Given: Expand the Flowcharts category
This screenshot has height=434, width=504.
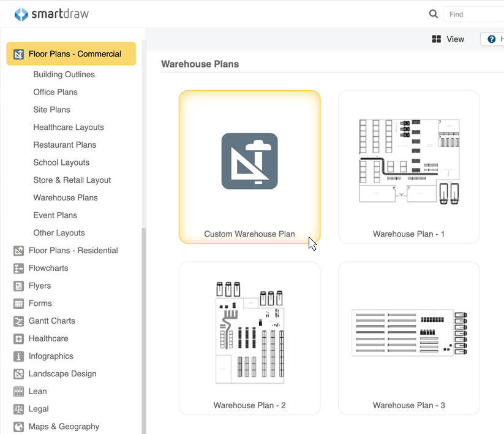Looking at the screenshot, I should tap(48, 268).
